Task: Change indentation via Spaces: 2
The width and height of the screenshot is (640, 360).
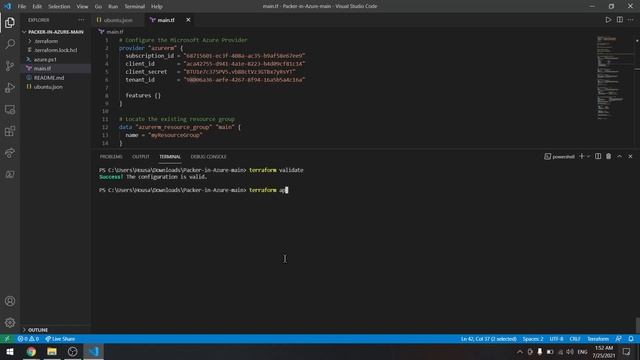Action: 533,339
